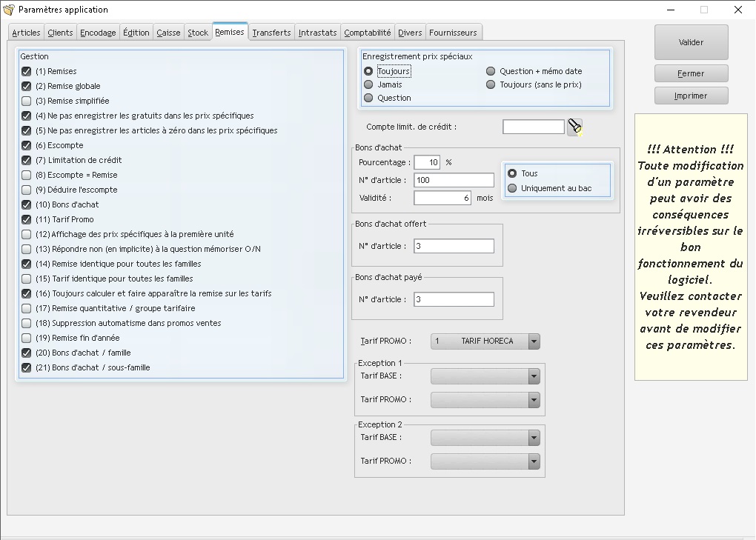
Task: Choose the Question radio option
Action: [x=368, y=99]
